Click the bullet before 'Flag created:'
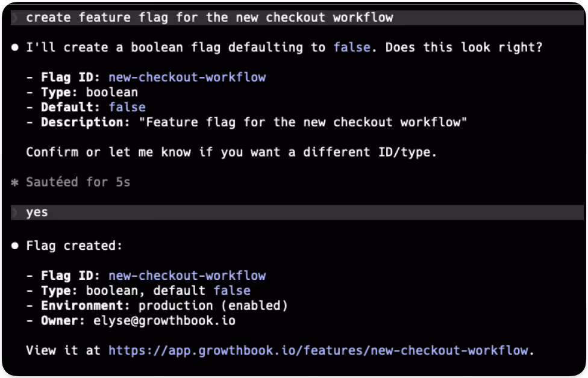This screenshot has height=378, width=588. pos(14,246)
